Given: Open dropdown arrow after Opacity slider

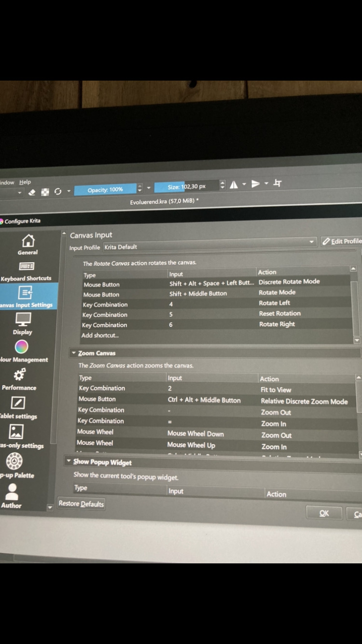Looking at the screenshot, I should tap(149, 188).
